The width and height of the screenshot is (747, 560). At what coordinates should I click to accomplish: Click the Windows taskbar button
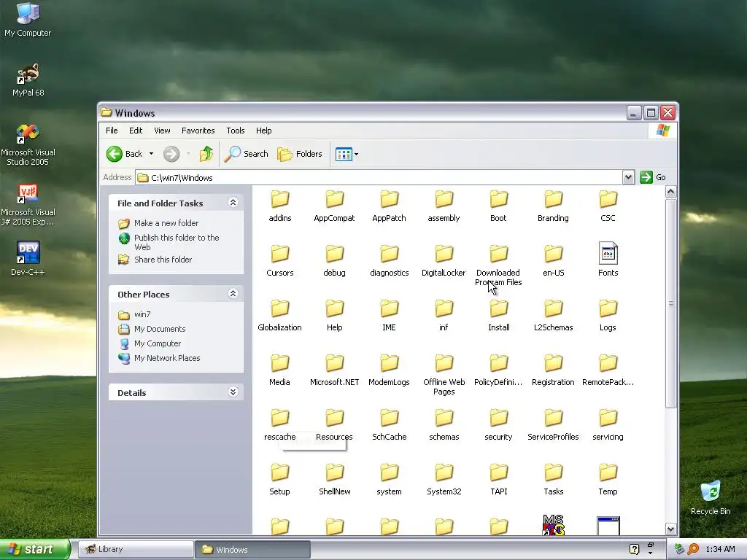[x=252, y=550]
